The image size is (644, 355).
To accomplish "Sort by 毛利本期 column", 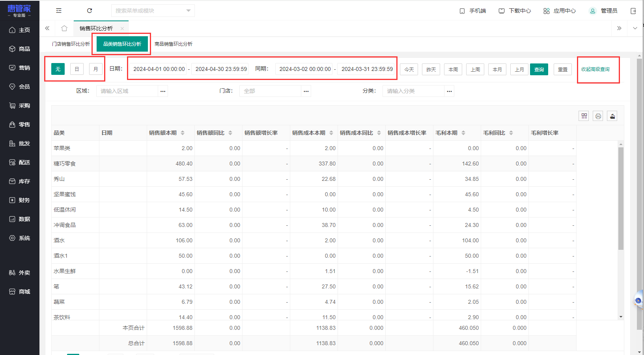I will [x=463, y=133].
